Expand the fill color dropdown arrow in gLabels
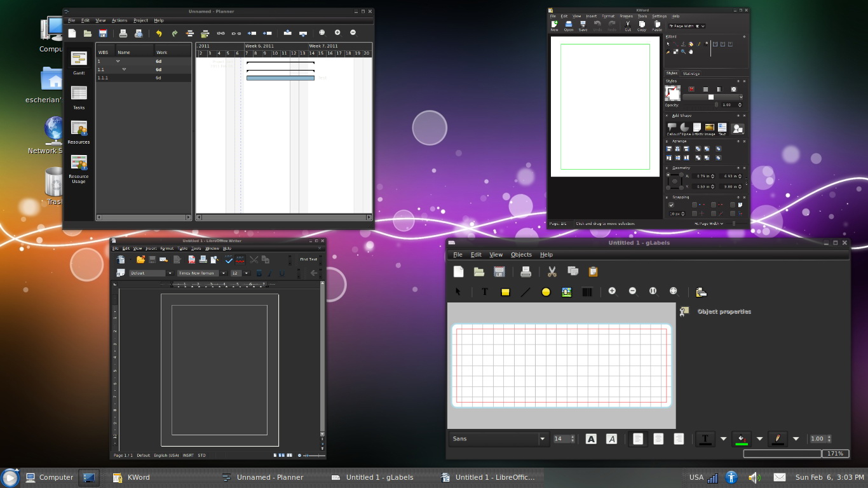 [x=759, y=438]
